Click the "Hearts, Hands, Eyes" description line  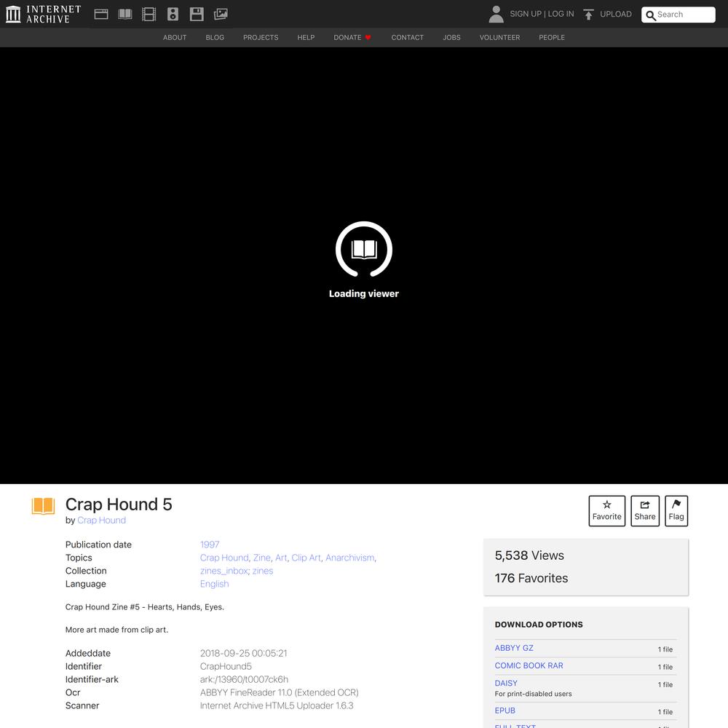coord(145,607)
